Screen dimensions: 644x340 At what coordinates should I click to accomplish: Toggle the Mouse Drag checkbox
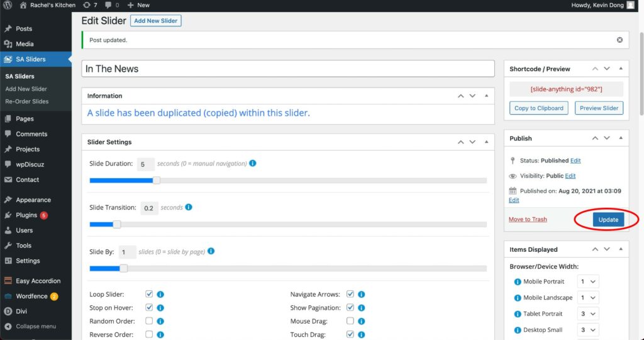(x=350, y=321)
